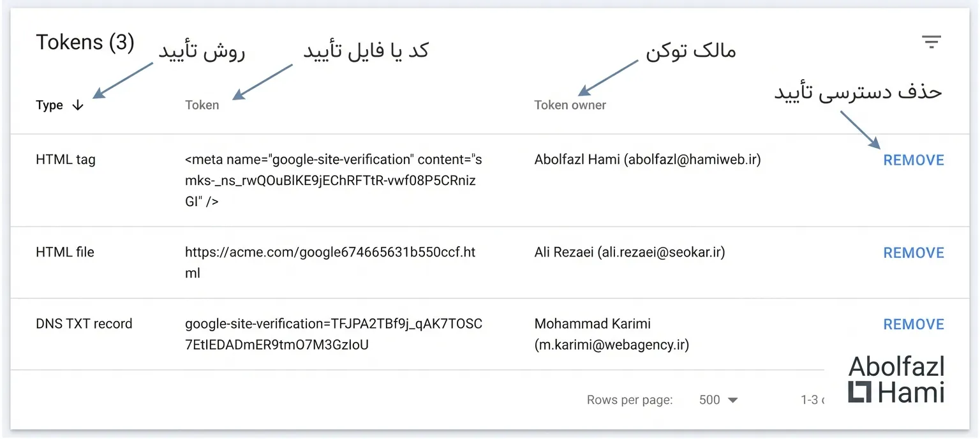This screenshot has height=439, width=980.
Task: Click the acme.com google HTML file URL
Action: (x=330, y=262)
